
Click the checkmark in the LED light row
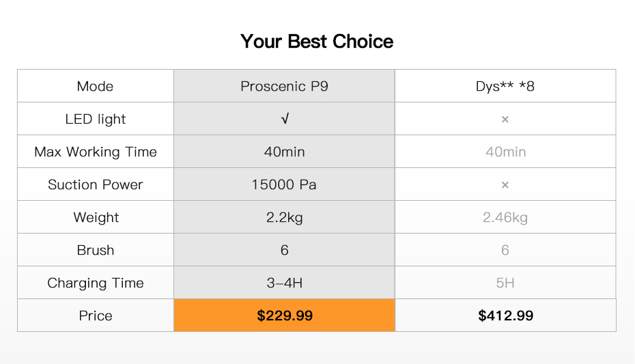[x=284, y=120]
